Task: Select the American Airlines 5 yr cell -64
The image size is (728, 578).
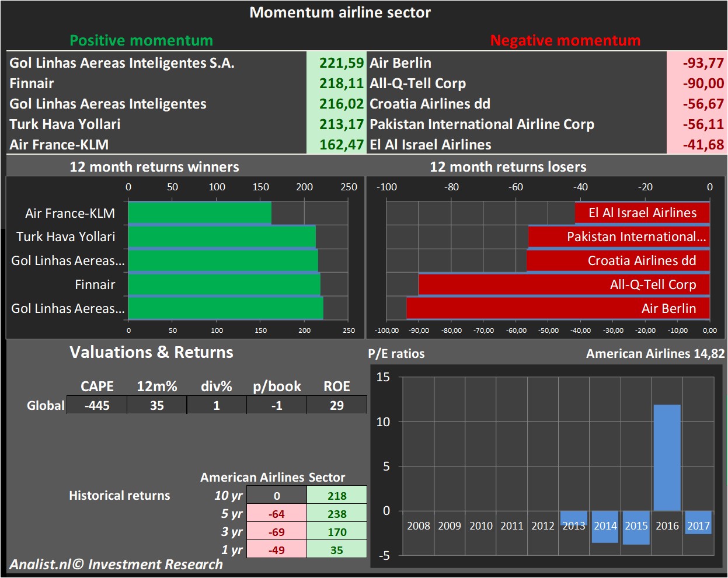Action: (x=277, y=514)
